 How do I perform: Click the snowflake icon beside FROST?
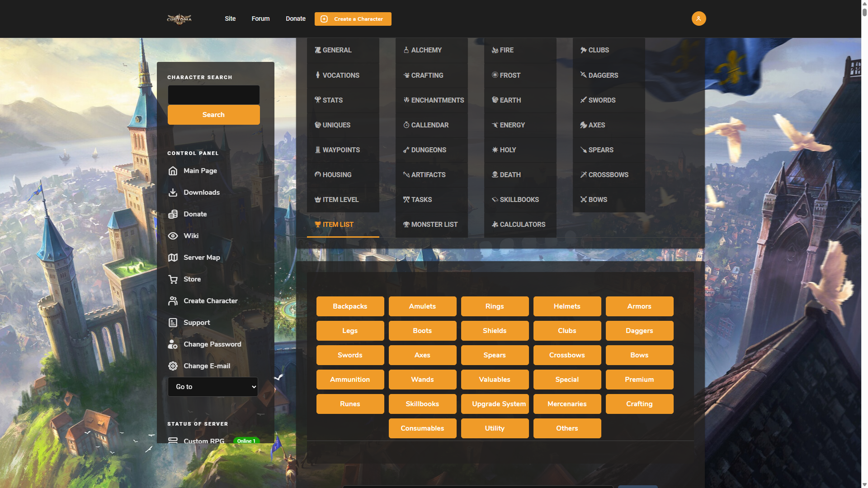[495, 75]
